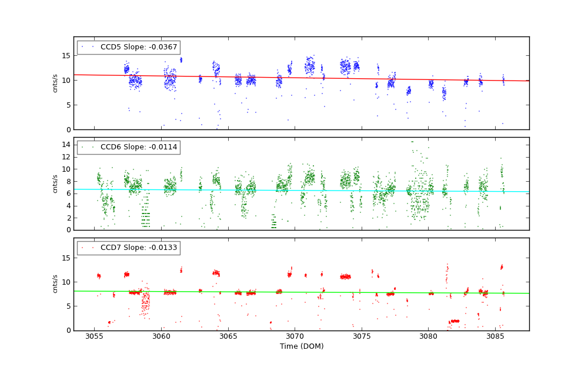
Task: Click the cnts/s y-axis label of CCD6 panel
Action: [56, 183]
